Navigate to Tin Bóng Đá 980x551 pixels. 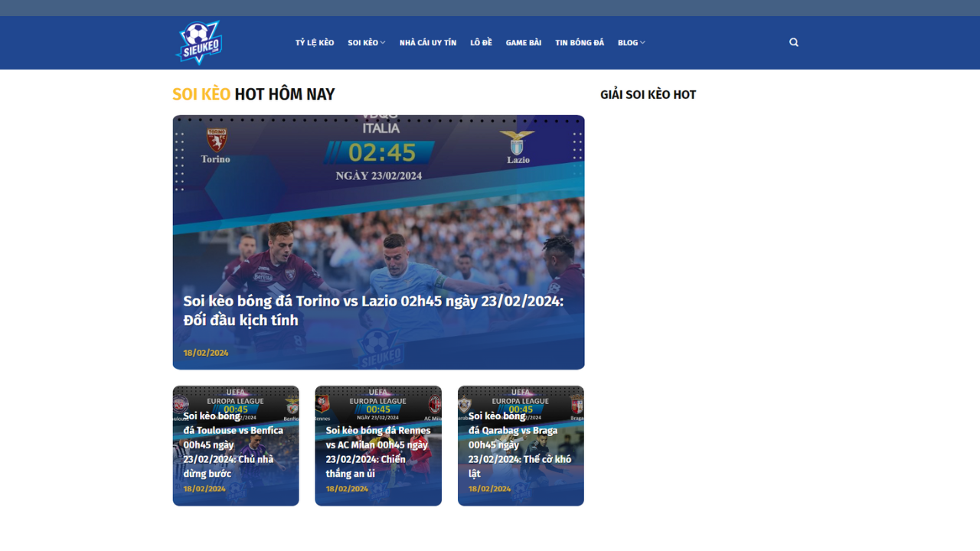point(580,43)
